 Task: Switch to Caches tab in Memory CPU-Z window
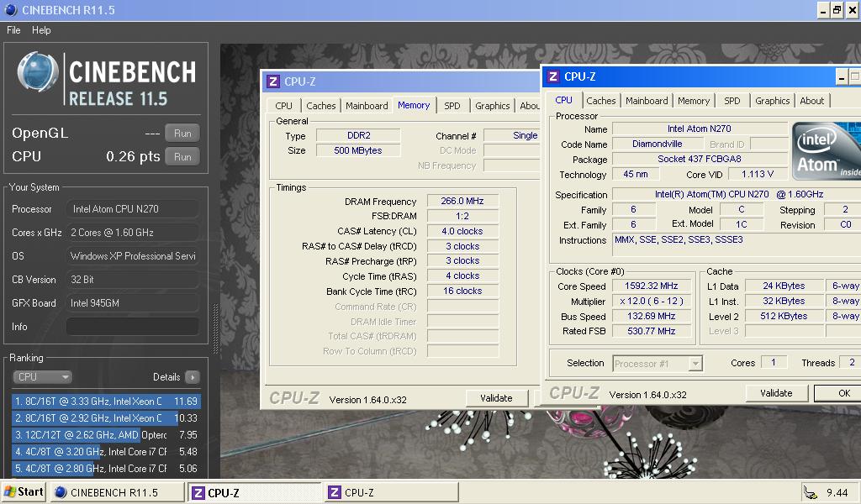click(320, 106)
